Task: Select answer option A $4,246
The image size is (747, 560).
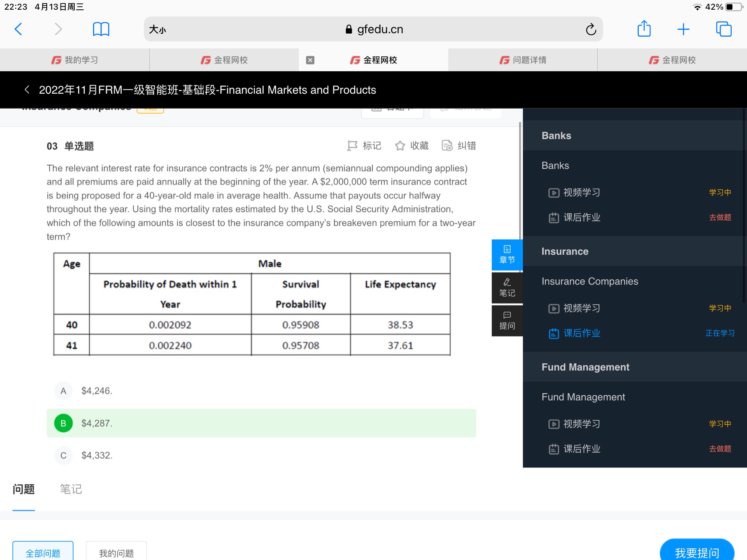Action: tap(63, 391)
